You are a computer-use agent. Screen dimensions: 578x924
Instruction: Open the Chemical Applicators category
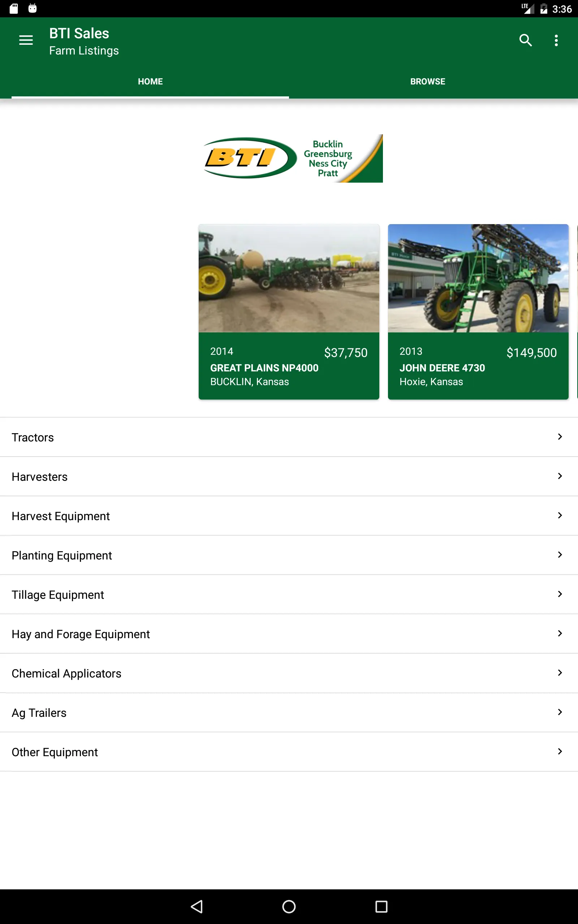[289, 673]
